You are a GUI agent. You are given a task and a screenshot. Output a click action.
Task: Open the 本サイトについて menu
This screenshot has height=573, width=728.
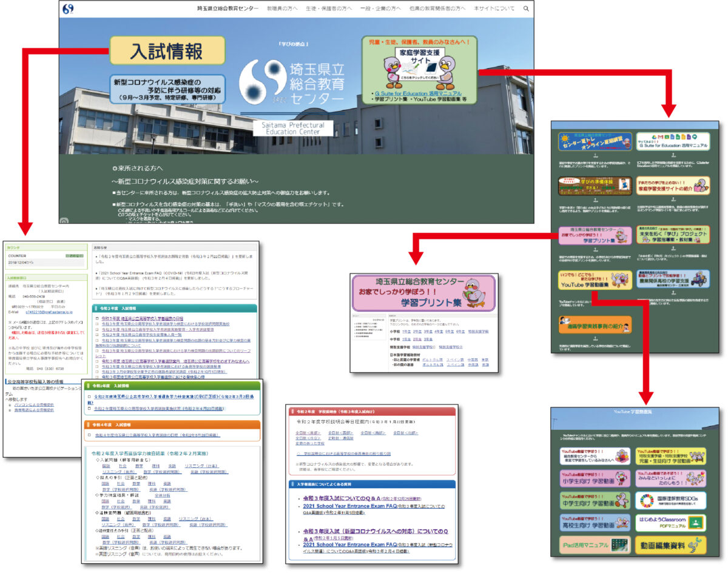[494, 8]
